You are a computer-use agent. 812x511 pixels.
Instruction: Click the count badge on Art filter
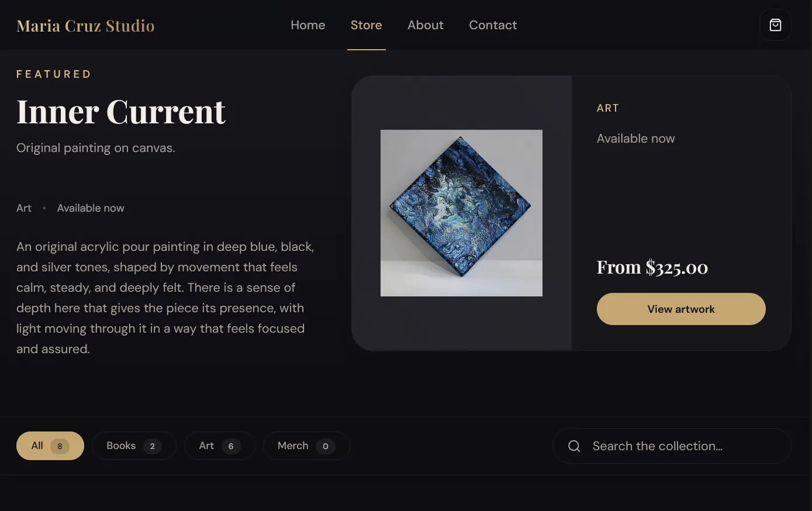pyautogui.click(x=231, y=446)
